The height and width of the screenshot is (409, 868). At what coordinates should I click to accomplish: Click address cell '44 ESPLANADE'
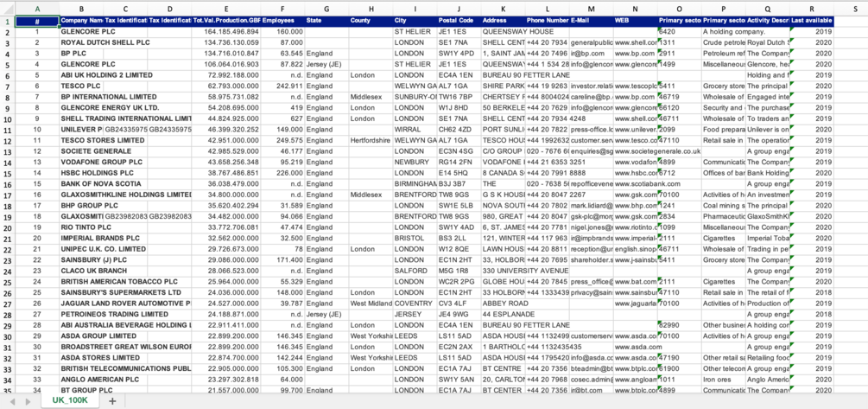tap(504, 314)
